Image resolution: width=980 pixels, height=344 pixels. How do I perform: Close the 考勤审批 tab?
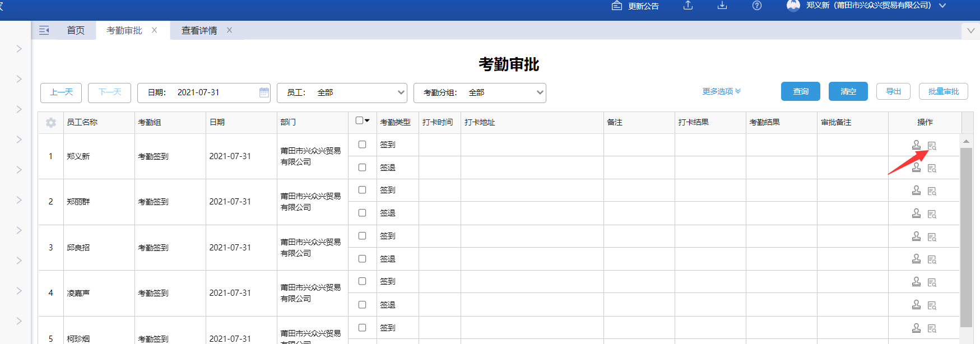pos(155,30)
